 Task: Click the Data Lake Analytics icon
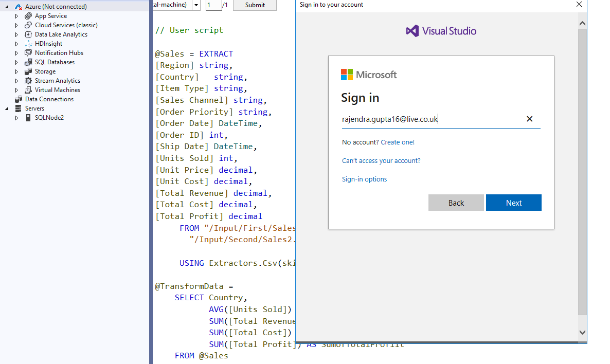point(28,34)
